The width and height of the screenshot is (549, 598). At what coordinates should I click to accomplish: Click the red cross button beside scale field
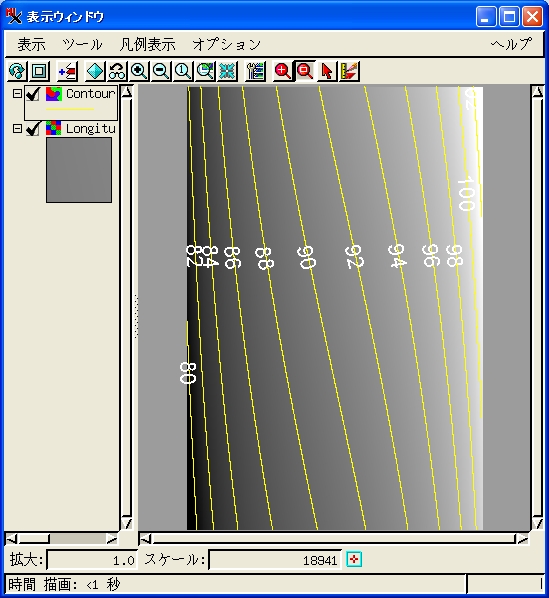point(354,559)
